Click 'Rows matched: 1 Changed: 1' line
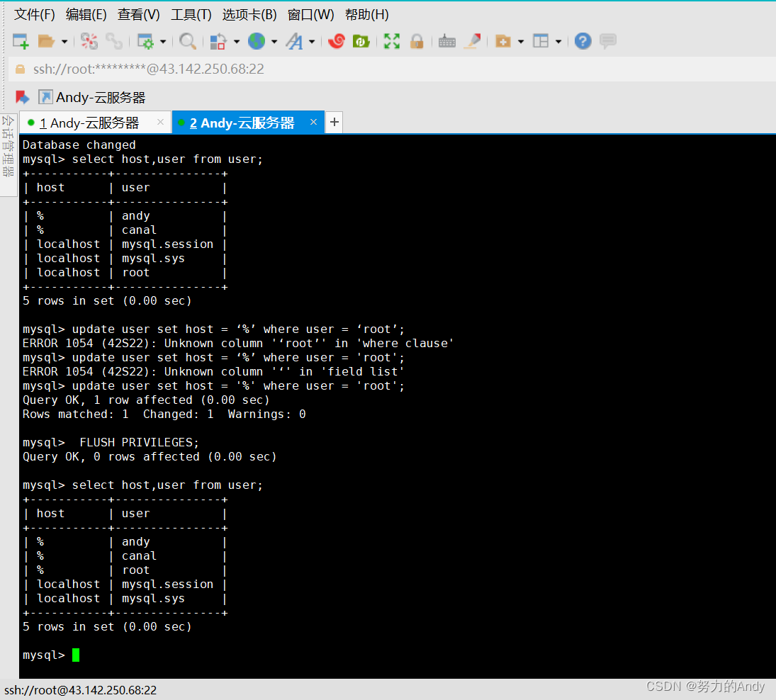Image resolution: width=776 pixels, height=700 pixels. 164,414
